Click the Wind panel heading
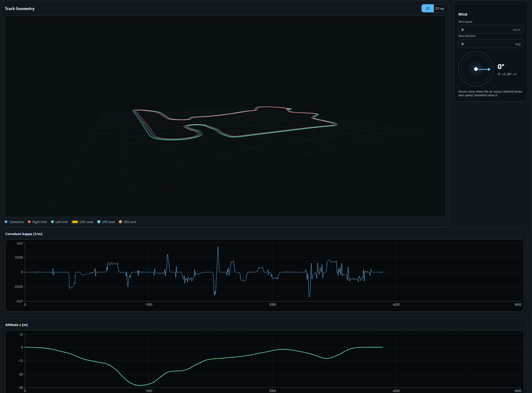532x393 pixels. click(463, 14)
